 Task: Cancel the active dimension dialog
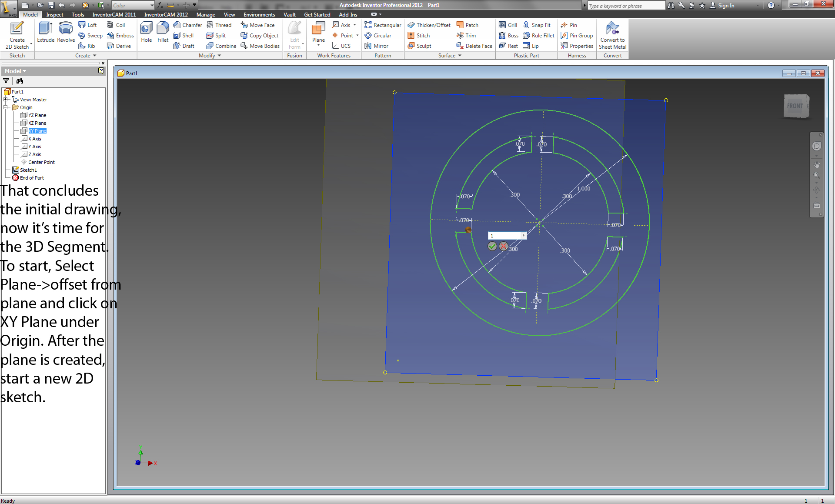coord(503,246)
